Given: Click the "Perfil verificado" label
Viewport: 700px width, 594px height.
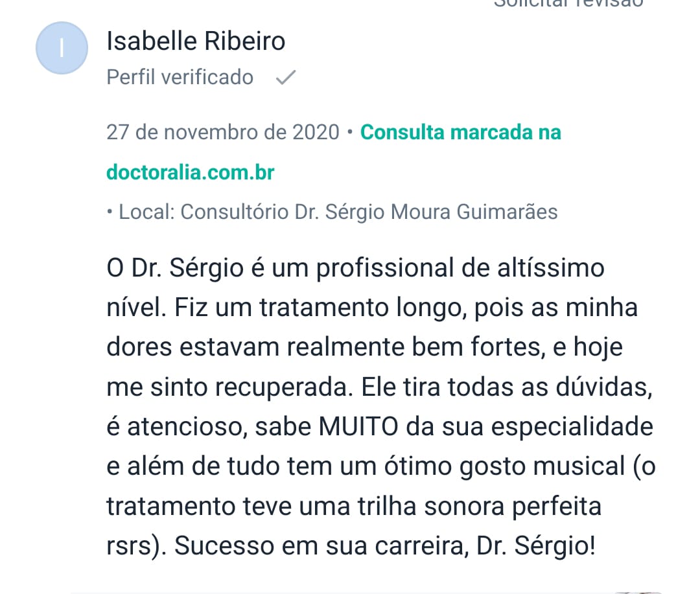Looking at the screenshot, I should pyautogui.click(x=180, y=77).
